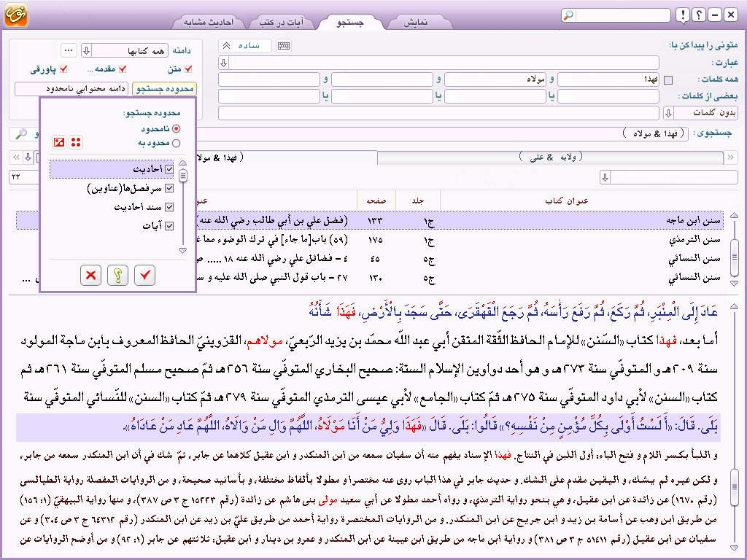
Task: Expand the بدون کلمات dropdown arrow
Action: 667,113
